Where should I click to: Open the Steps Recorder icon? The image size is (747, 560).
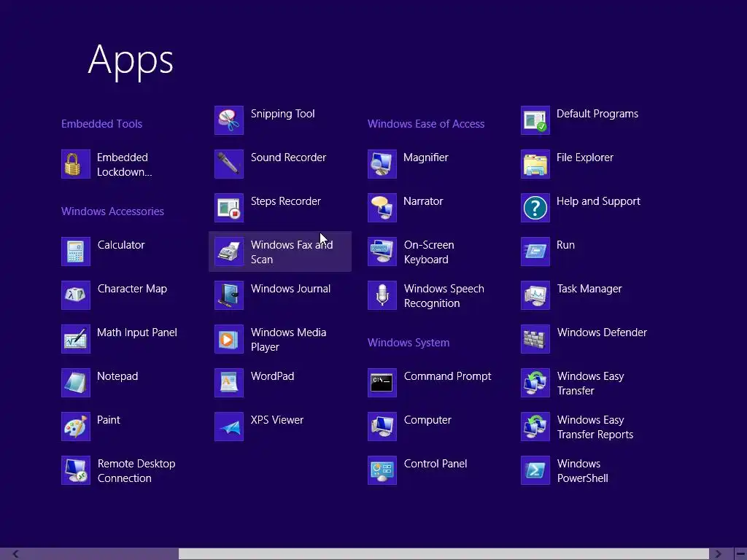(x=229, y=208)
